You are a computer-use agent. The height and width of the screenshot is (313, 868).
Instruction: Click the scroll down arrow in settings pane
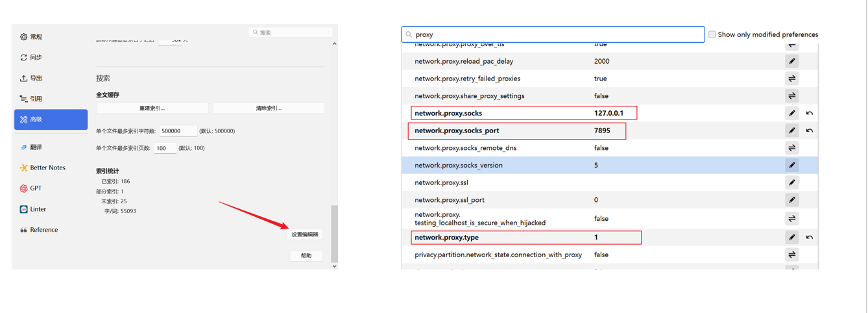(x=334, y=266)
